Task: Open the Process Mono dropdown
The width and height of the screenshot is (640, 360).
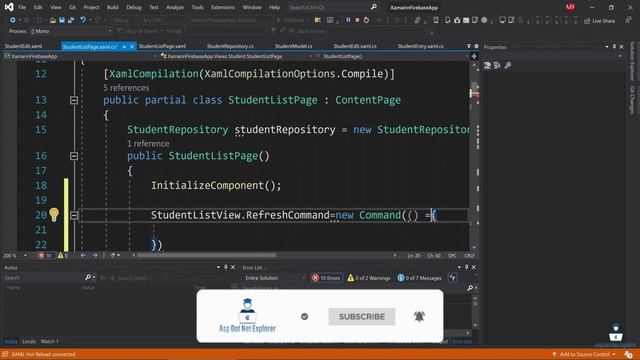Action: point(71,31)
